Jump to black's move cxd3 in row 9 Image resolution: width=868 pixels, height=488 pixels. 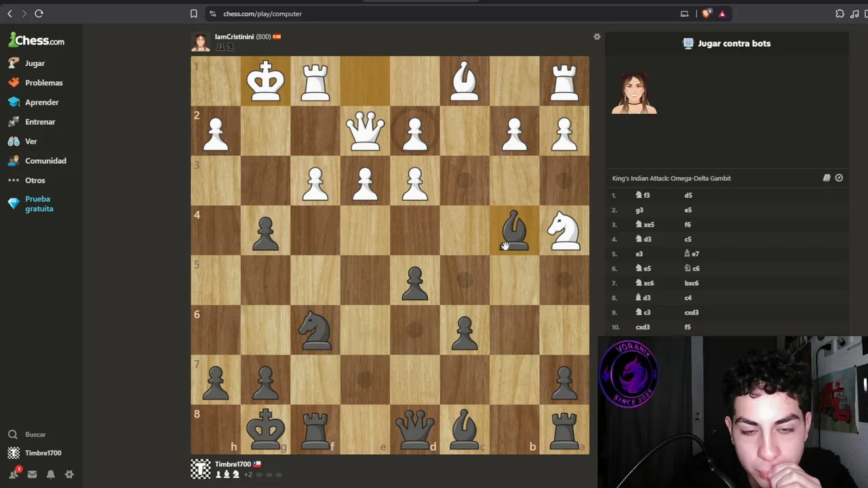pyautogui.click(x=691, y=312)
